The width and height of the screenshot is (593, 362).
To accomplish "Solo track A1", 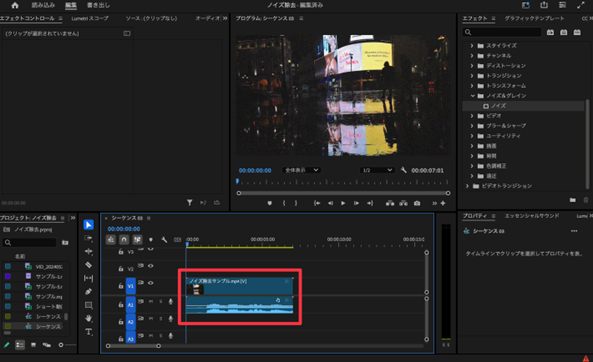I will point(160,301).
